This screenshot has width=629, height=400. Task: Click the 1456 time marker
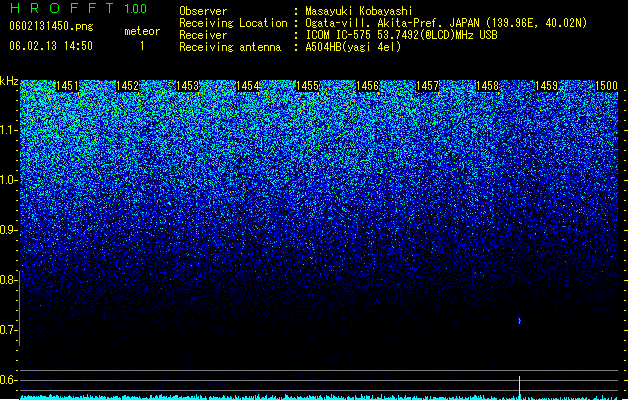367,86
